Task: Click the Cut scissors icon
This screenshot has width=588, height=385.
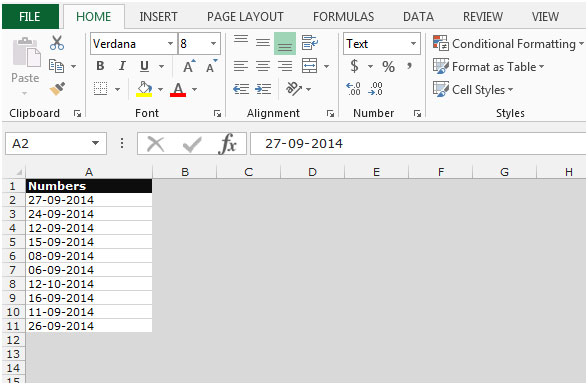Action: 57,43
